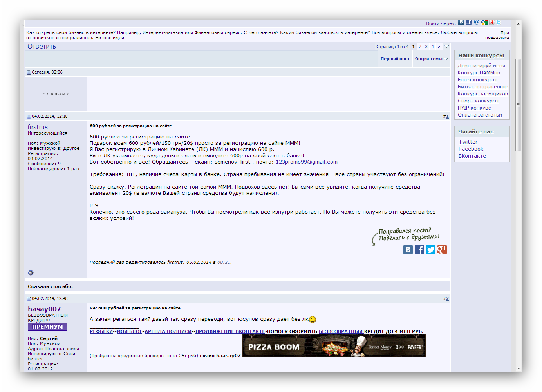Click the Сказали спасибо: bar
Viewport: 542px width, 392px height.
point(238,286)
